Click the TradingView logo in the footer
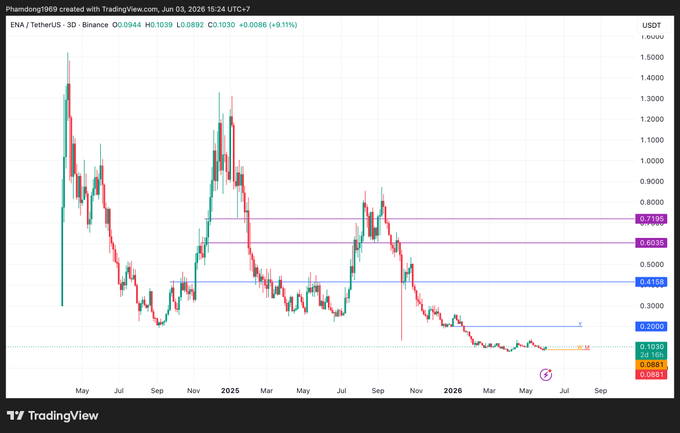 [52, 416]
